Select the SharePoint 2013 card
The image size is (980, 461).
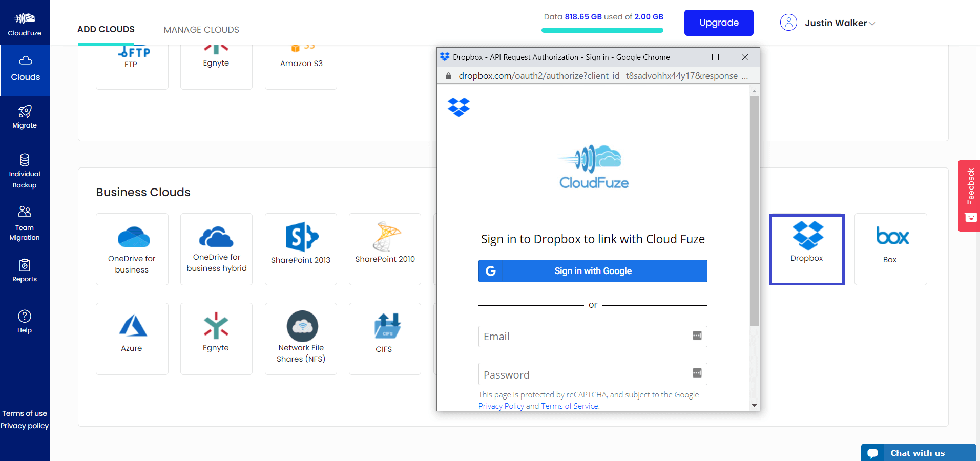point(301,249)
